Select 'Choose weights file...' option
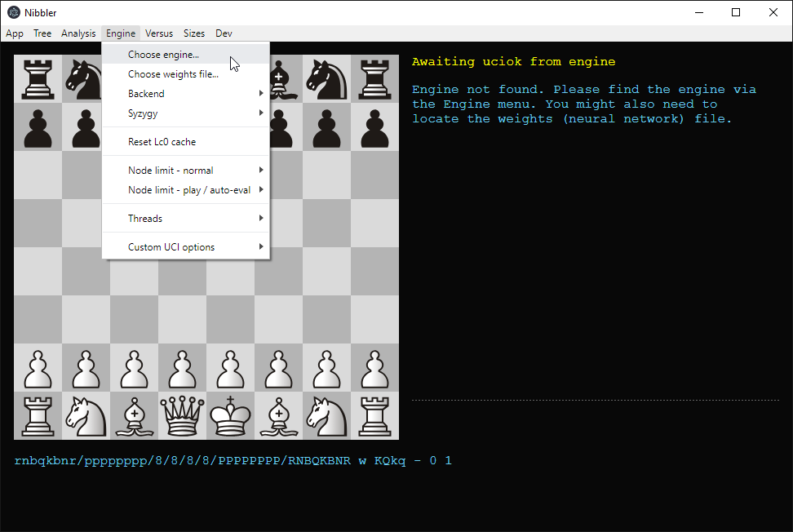 tap(173, 74)
